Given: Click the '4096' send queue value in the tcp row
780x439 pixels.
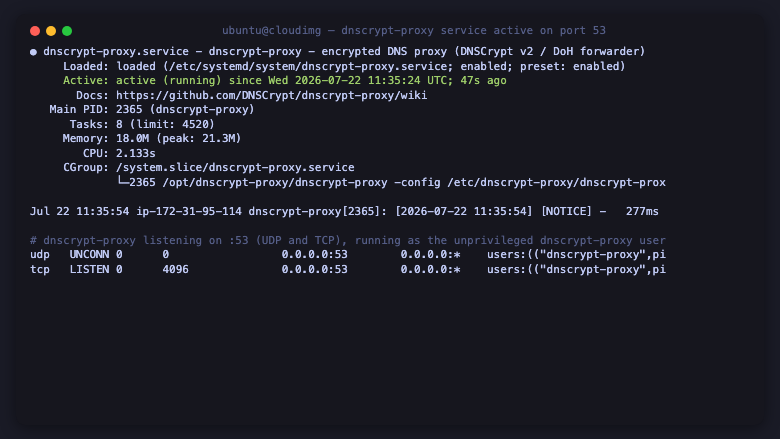Looking at the screenshot, I should pos(175,269).
